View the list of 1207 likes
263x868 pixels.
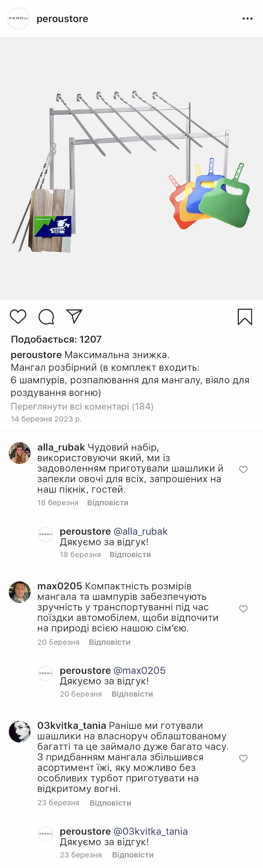coord(56,340)
